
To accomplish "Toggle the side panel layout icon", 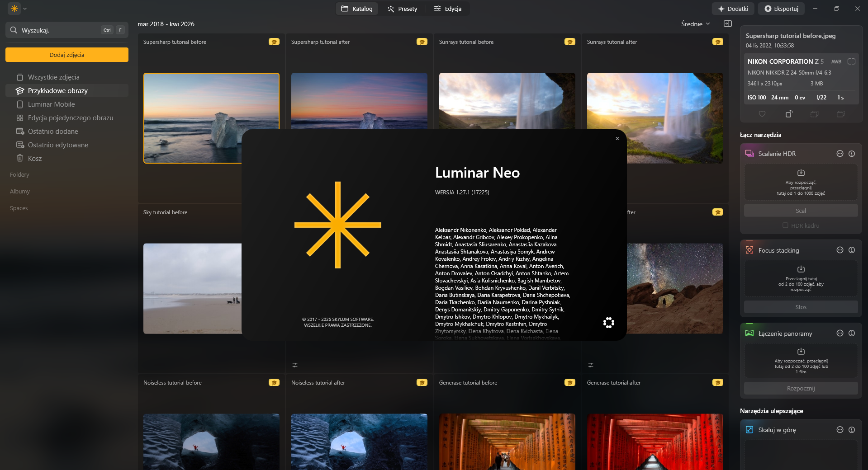I will [x=728, y=23].
